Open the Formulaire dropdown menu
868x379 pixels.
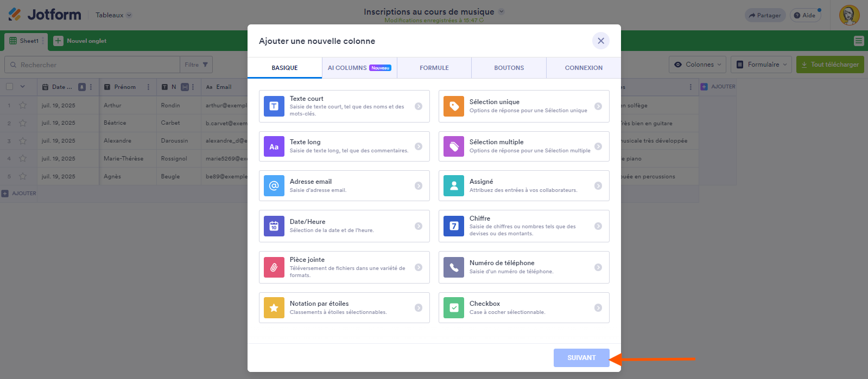pos(761,65)
